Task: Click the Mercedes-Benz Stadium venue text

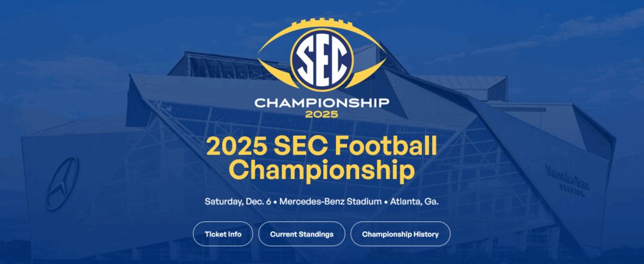Action: pos(334,202)
